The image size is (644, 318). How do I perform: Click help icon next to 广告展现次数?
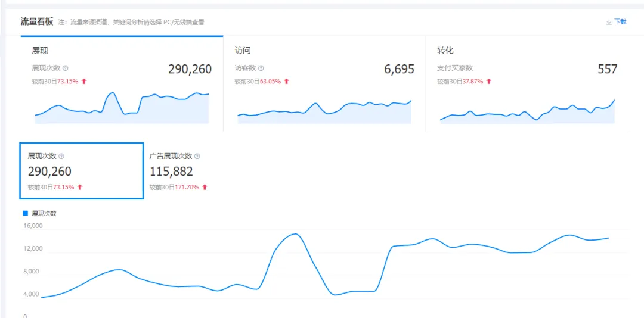(x=197, y=157)
